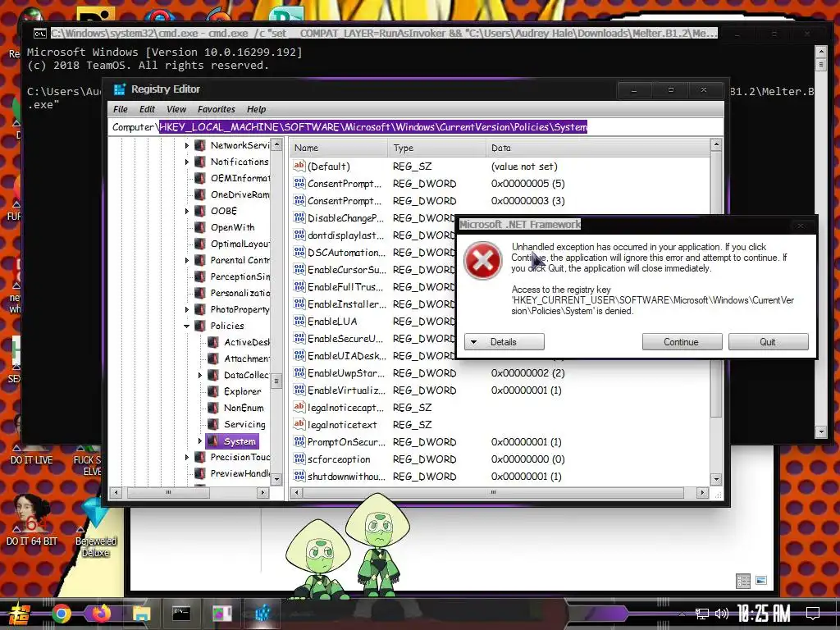Select the EnableCursorSu... value icon
Image resolution: width=840 pixels, height=630 pixels.
pos(299,269)
